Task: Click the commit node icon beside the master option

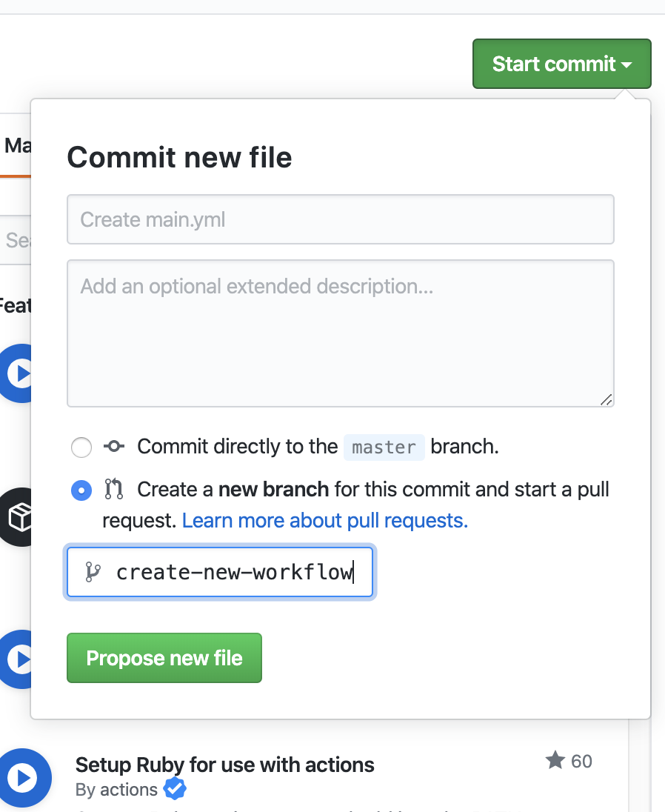Action: pyautogui.click(x=113, y=446)
